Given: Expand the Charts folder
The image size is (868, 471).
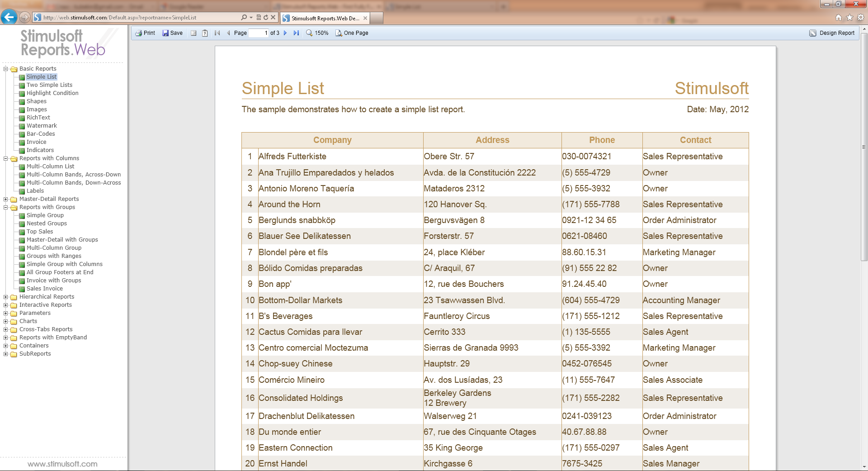Looking at the screenshot, I should (x=6, y=322).
